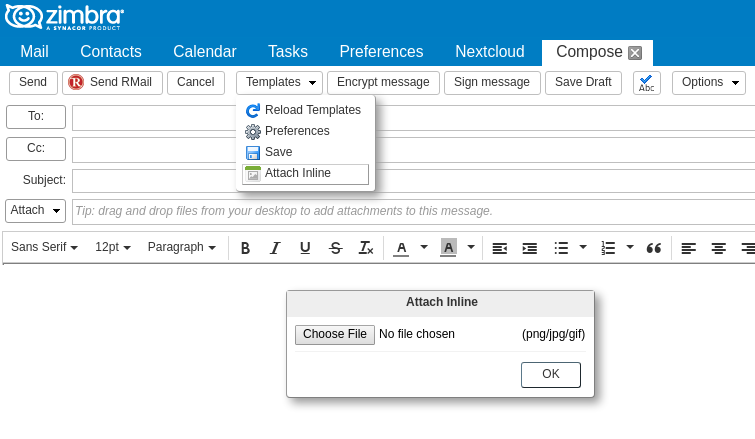Toggle underline formatting
Viewport: 755px width, 439px height.
[305, 248]
